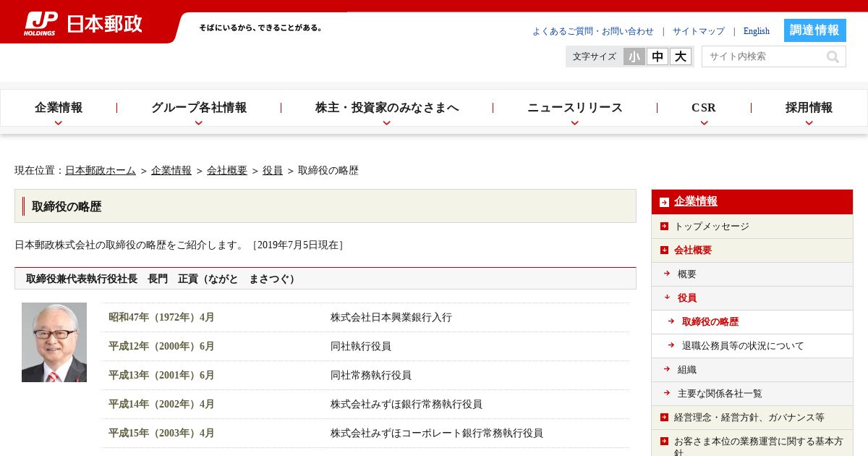Click arrow icon beside 組織 sidebar item

tap(667, 369)
